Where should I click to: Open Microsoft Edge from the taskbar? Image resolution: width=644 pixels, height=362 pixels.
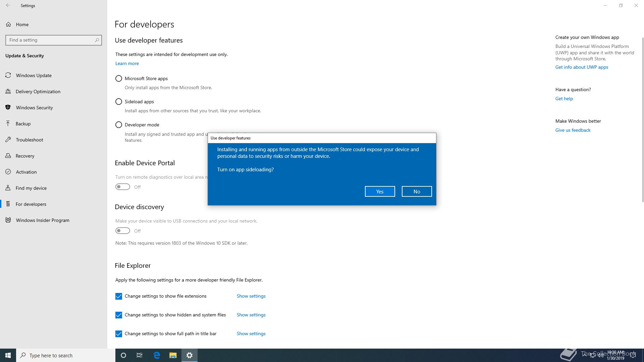pos(157,355)
